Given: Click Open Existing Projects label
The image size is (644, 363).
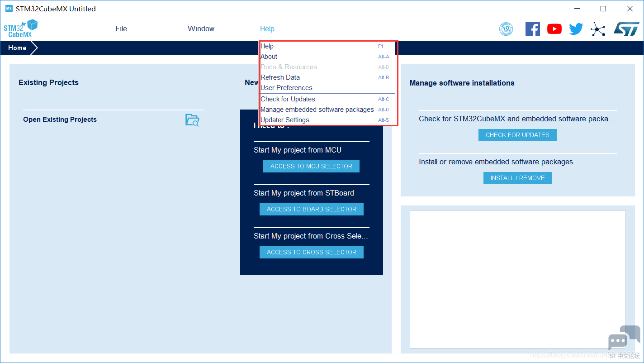Looking at the screenshot, I should pos(60,119).
